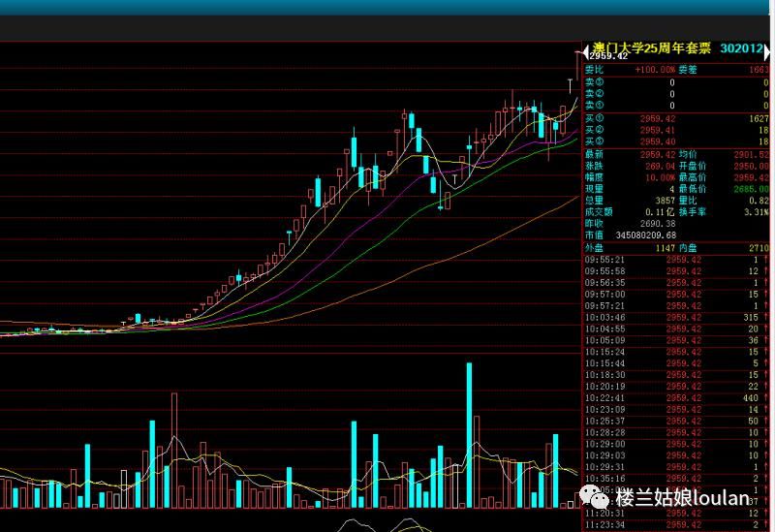The width and height of the screenshot is (775, 532).
Task: Select the 10:15:44 trade tick row
Action: coord(676,363)
